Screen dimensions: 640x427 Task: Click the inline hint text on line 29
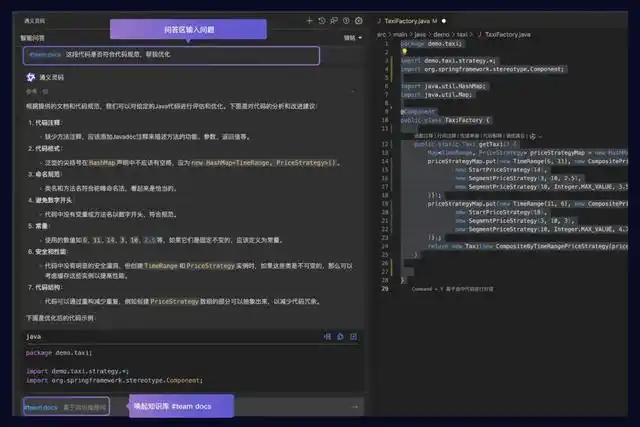452,289
